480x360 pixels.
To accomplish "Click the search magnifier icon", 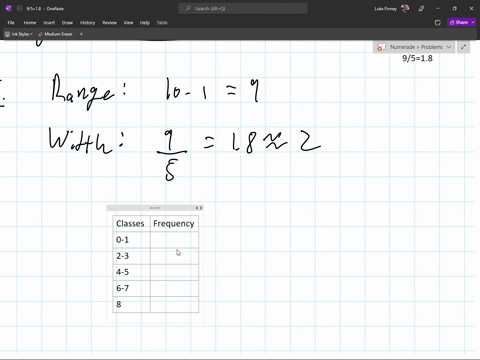I will (x=188, y=9).
